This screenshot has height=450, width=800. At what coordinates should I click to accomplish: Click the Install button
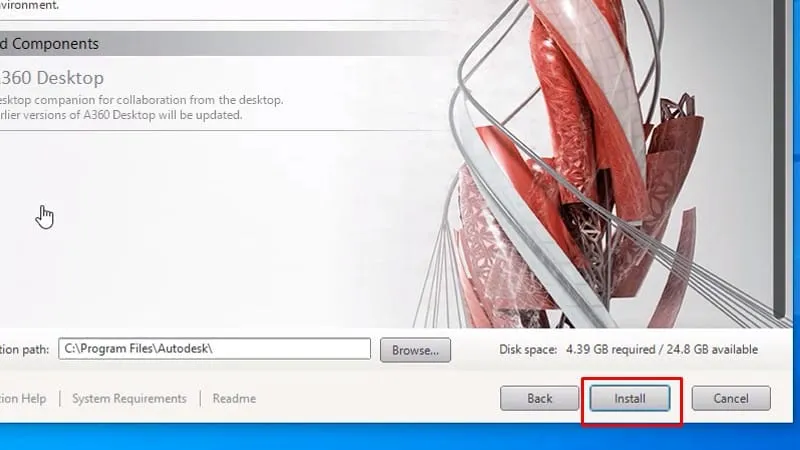pos(630,398)
